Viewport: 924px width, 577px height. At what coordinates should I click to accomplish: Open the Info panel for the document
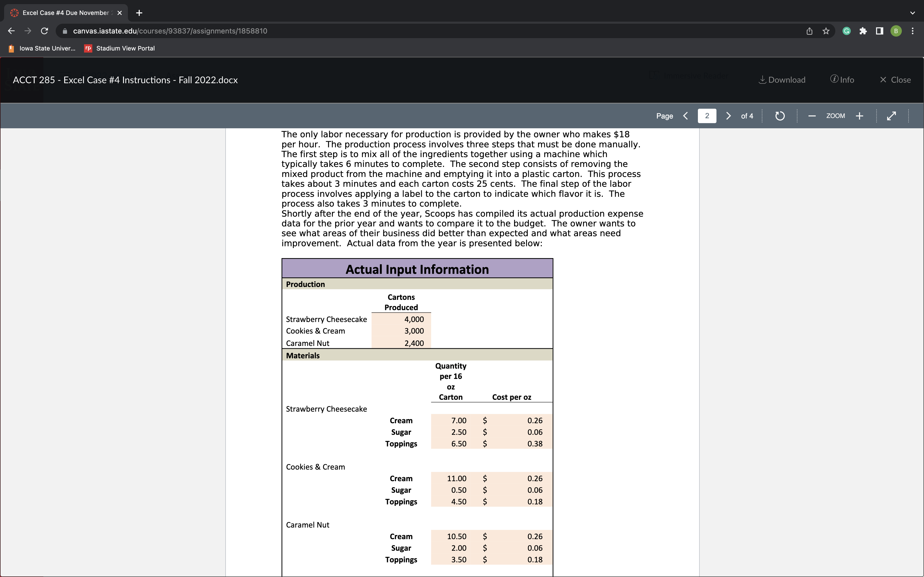pyautogui.click(x=842, y=80)
